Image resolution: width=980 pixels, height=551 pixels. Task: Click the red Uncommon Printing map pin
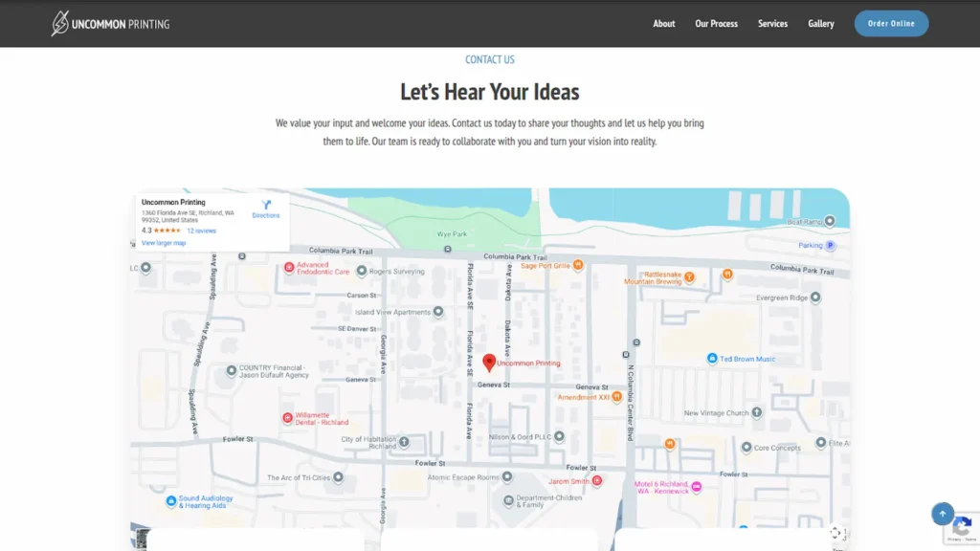[x=489, y=363]
